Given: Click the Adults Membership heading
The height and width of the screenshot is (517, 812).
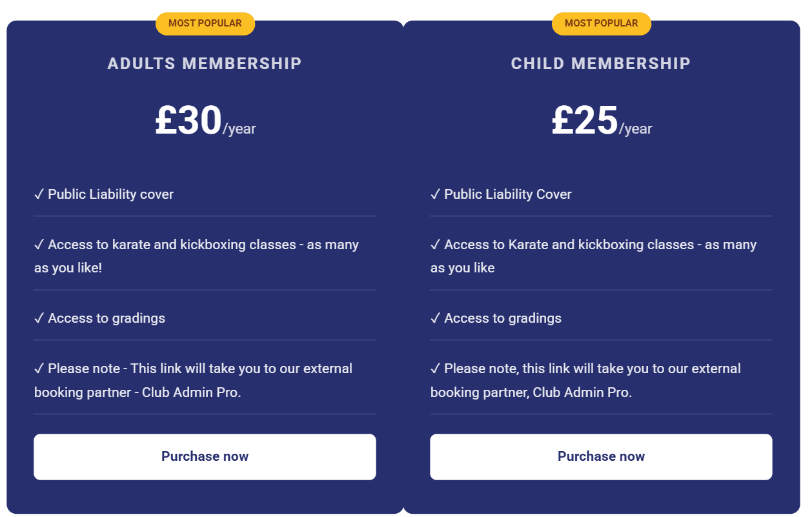Looking at the screenshot, I should coord(205,63).
